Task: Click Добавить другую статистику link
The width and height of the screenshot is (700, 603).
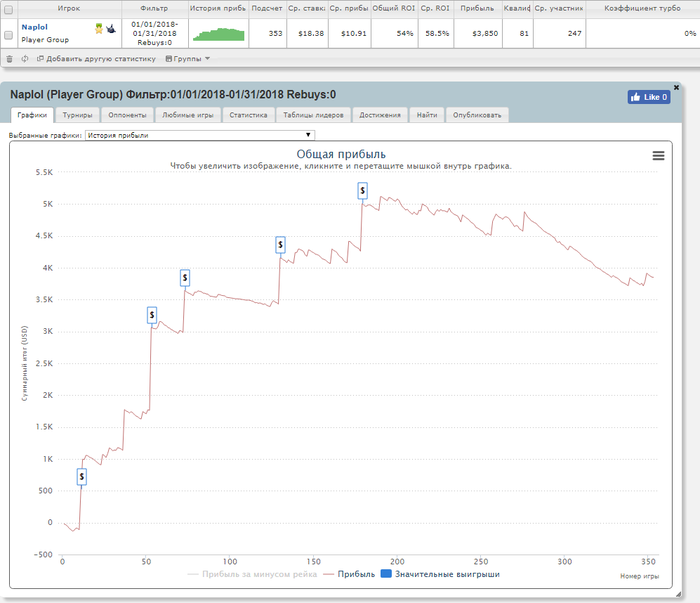Action: point(96,59)
